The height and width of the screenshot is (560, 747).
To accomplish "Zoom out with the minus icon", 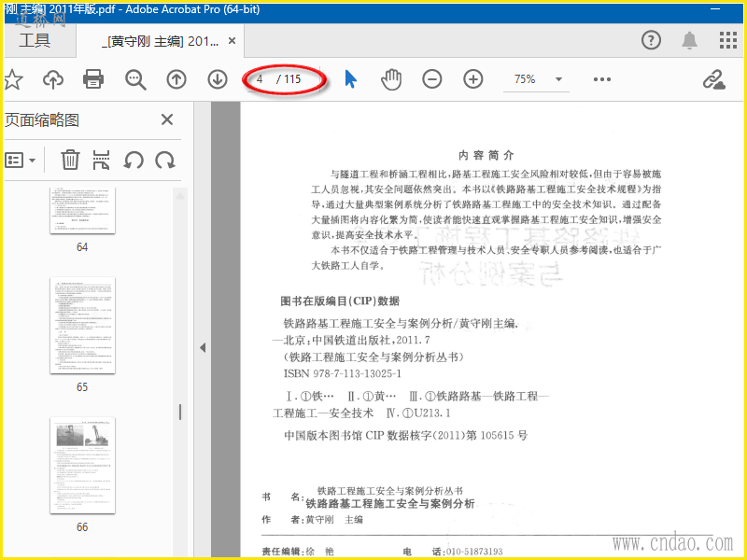I will (x=432, y=79).
